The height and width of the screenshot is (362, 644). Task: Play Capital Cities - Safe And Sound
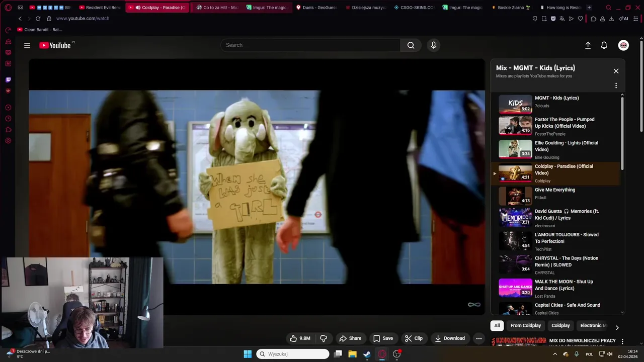pos(557,308)
